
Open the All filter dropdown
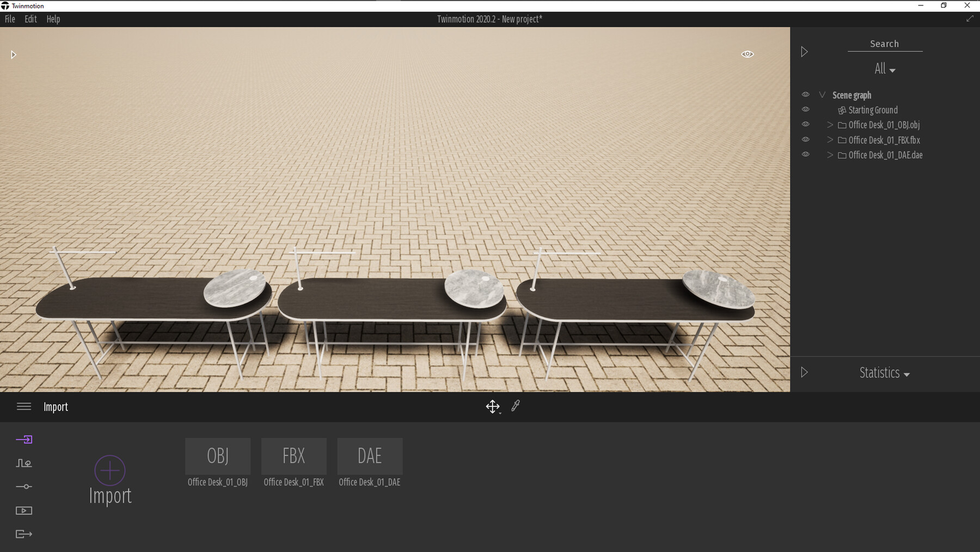(885, 69)
